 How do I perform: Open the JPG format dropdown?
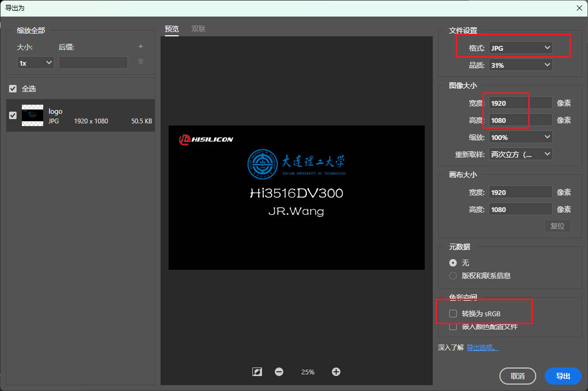[520, 48]
